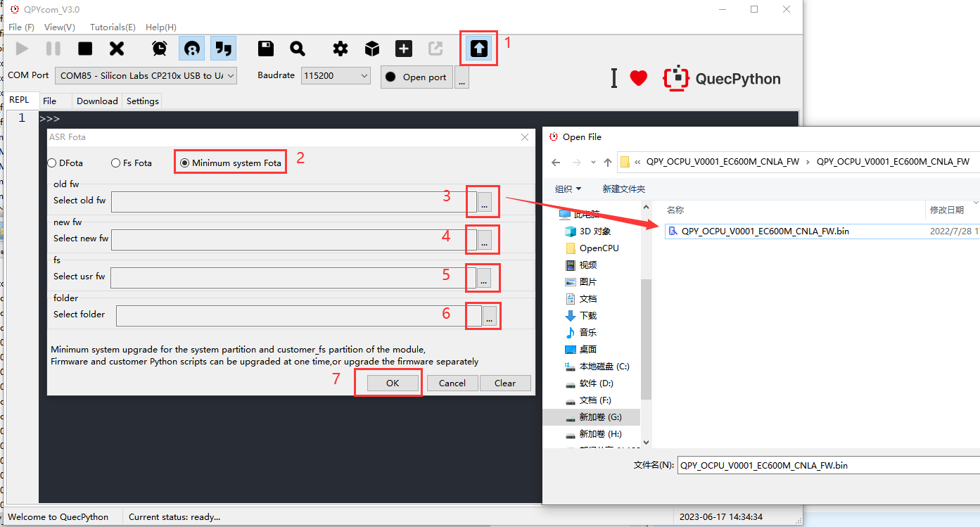Select QPY_OCPU_V0001_EC600M_CNLA_FW.bin file in list
Screen dimensions: 980x527
pyautogui.click(x=765, y=231)
